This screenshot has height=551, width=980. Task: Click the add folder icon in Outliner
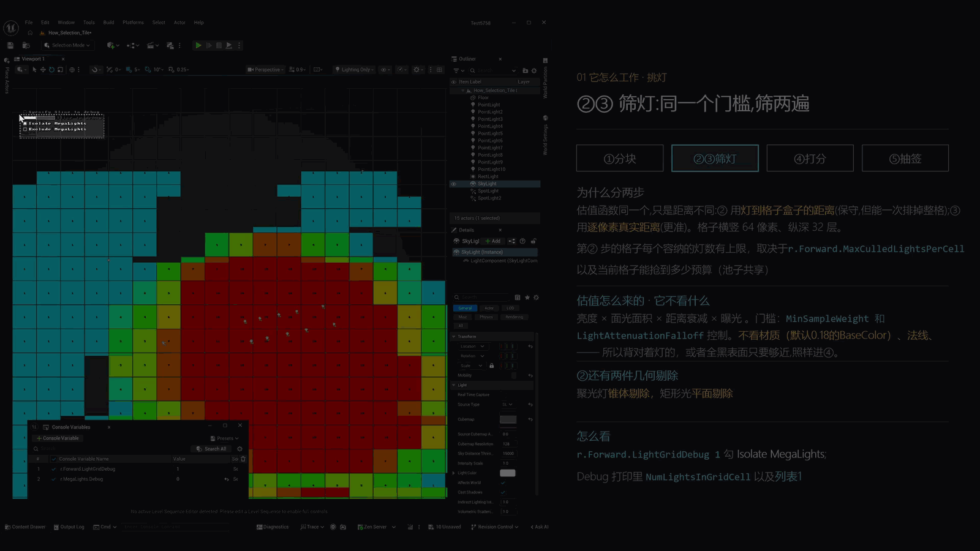[526, 70]
